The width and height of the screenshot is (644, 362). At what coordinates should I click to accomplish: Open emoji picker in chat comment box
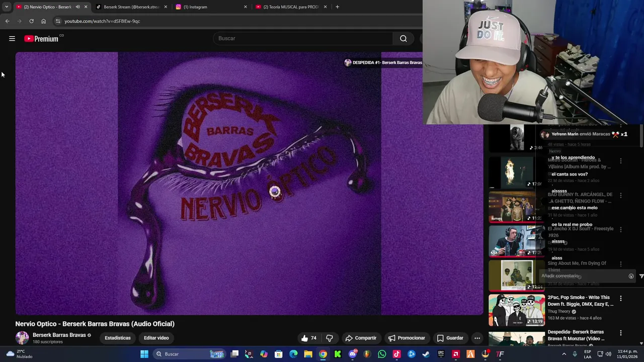tap(631, 276)
